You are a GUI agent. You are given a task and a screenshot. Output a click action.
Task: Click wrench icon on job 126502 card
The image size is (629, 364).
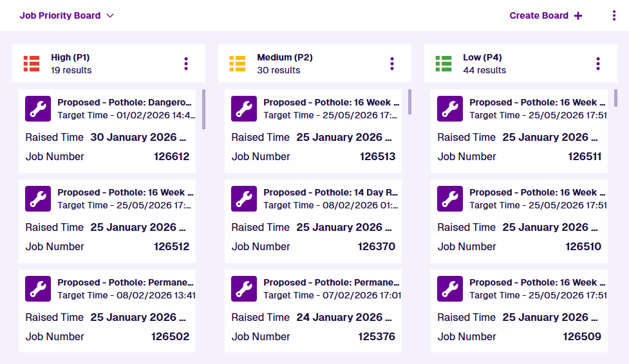coord(38,289)
